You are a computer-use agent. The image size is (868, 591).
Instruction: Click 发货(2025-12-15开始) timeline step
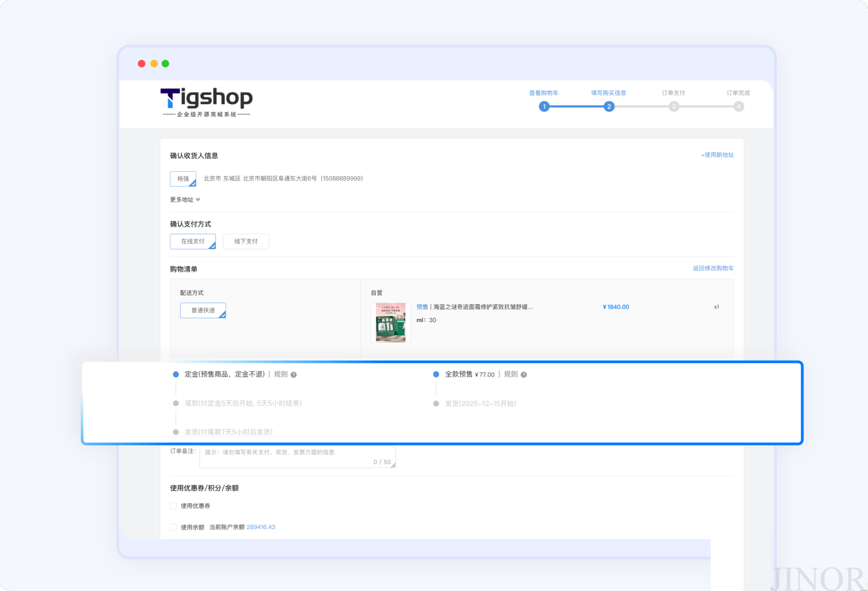pos(481,403)
